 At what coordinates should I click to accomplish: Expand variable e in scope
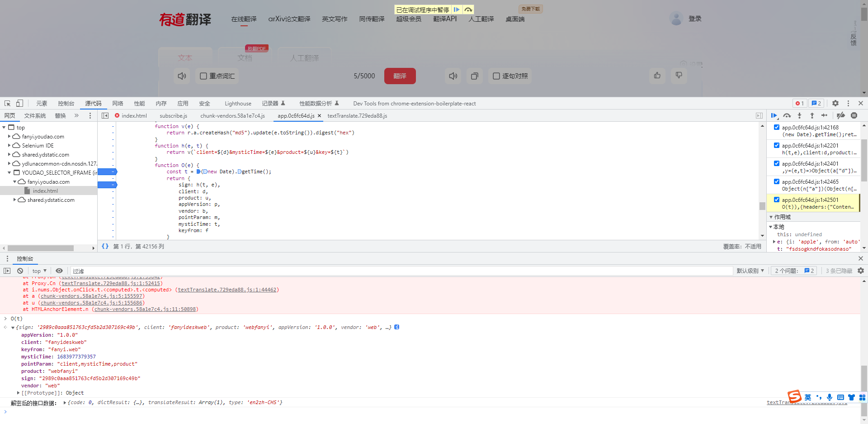[x=774, y=242]
